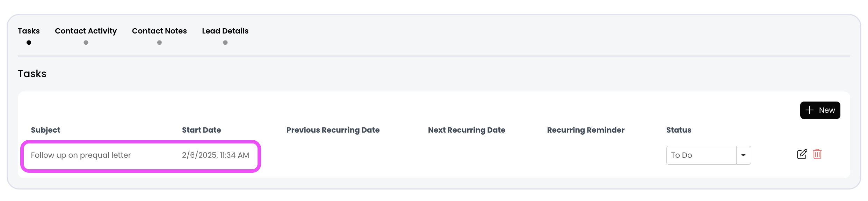Click the dot under Lead Details tab
The width and height of the screenshot is (868, 201).
225,43
